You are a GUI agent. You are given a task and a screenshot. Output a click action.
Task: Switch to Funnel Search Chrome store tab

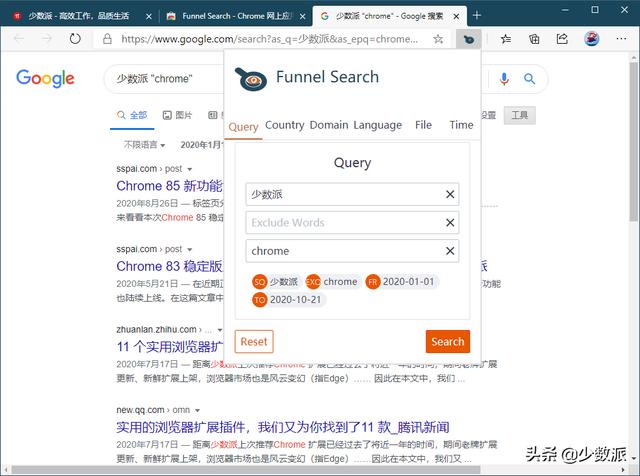point(236,16)
